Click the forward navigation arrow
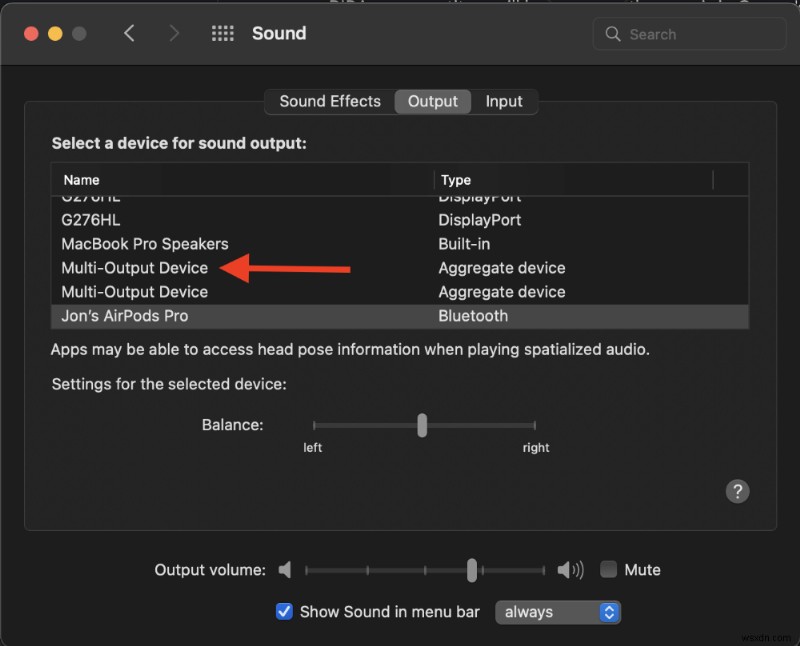Viewport: 800px width, 646px height. pyautogui.click(x=174, y=33)
